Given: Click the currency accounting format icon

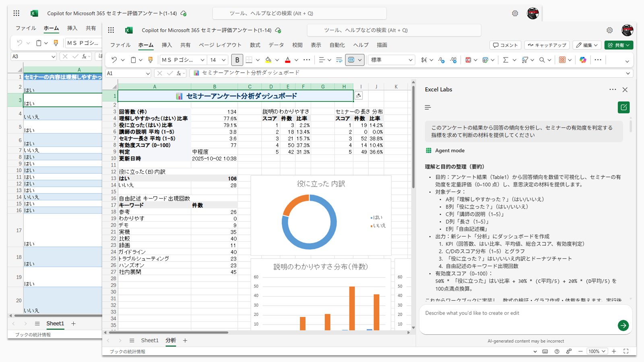Looking at the screenshot, I should (424, 60).
